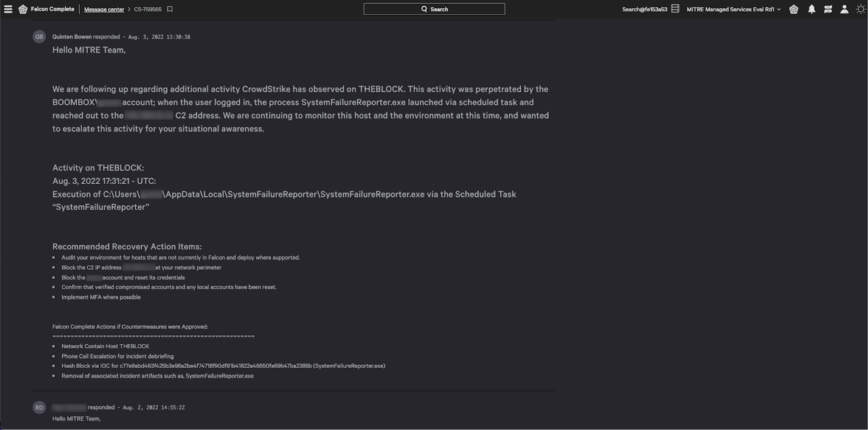
Task: Open the customer ID list icon
Action: point(675,9)
